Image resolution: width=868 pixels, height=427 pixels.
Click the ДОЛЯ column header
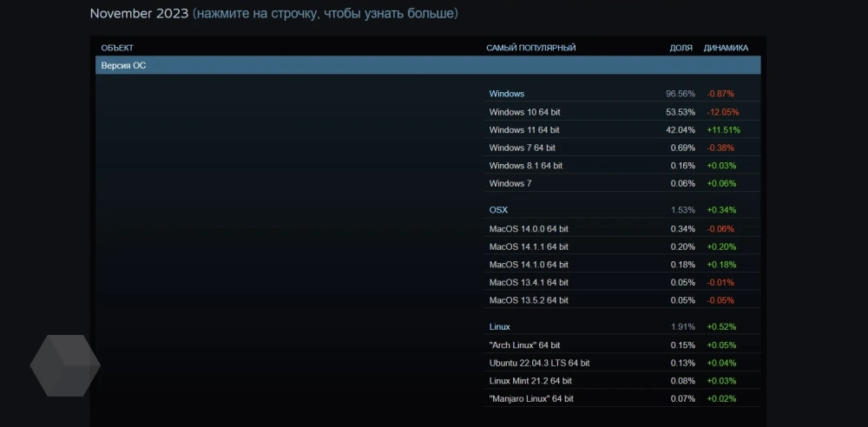coord(681,48)
